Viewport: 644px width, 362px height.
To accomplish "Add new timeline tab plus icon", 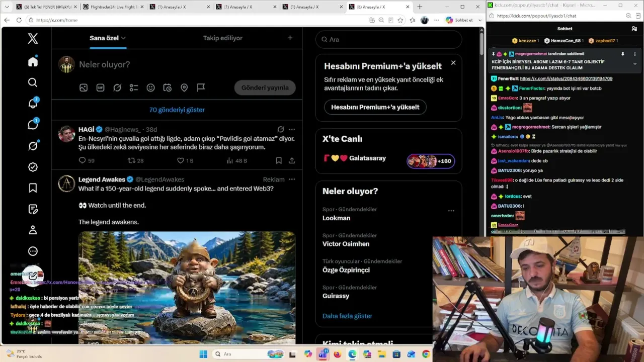I will 290,38.
